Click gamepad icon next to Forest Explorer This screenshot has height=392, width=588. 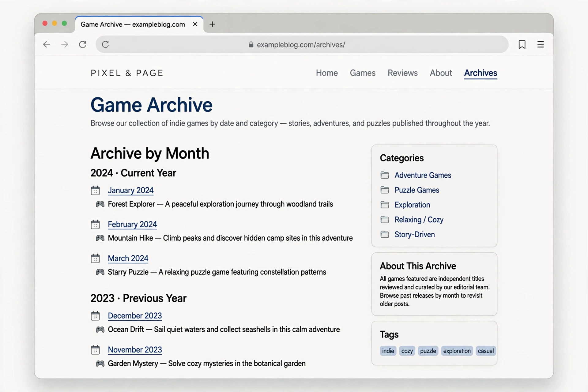coord(100,204)
